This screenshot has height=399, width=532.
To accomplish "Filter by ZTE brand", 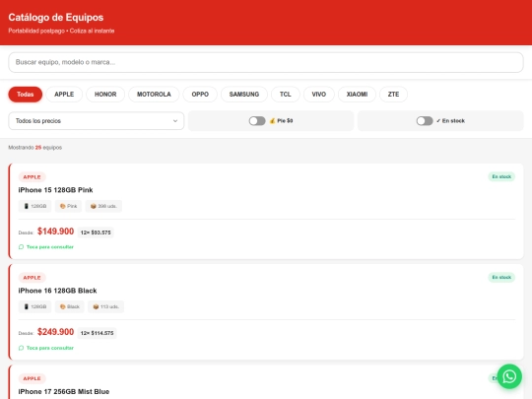I will pyautogui.click(x=393, y=95).
